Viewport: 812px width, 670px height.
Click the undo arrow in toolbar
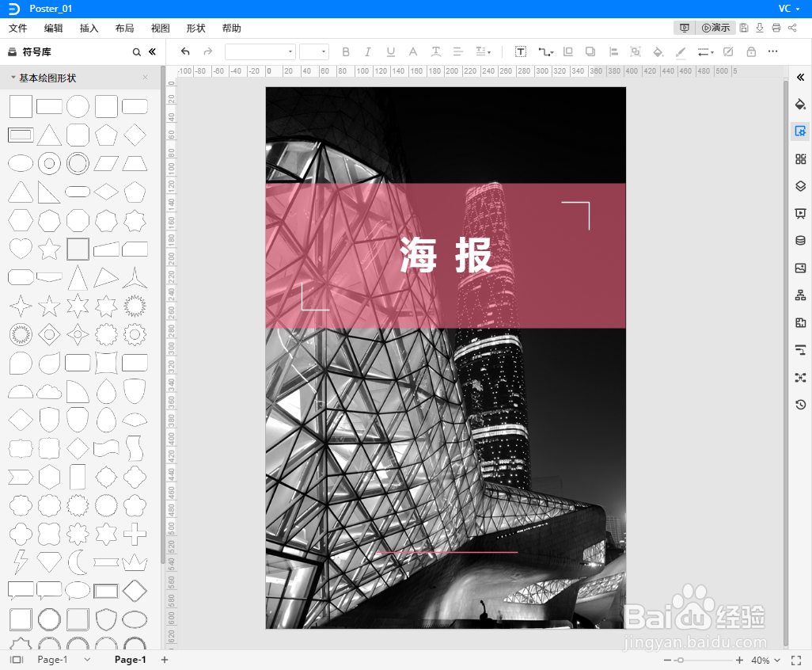pyautogui.click(x=185, y=51)
